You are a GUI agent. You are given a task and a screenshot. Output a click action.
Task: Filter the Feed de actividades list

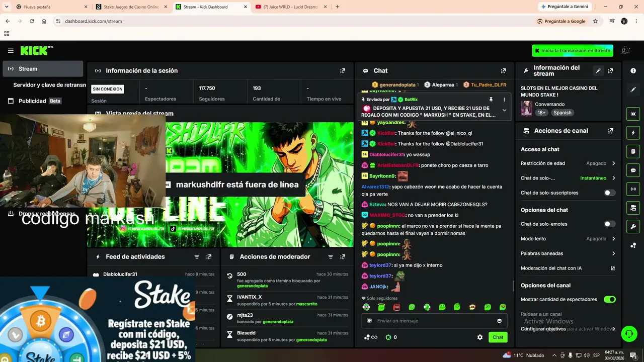197,257
